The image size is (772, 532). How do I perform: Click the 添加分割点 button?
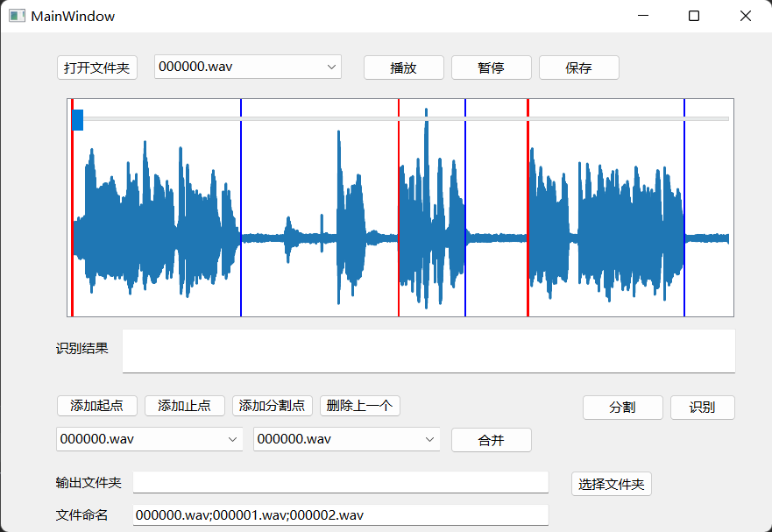tap(273, 406)
